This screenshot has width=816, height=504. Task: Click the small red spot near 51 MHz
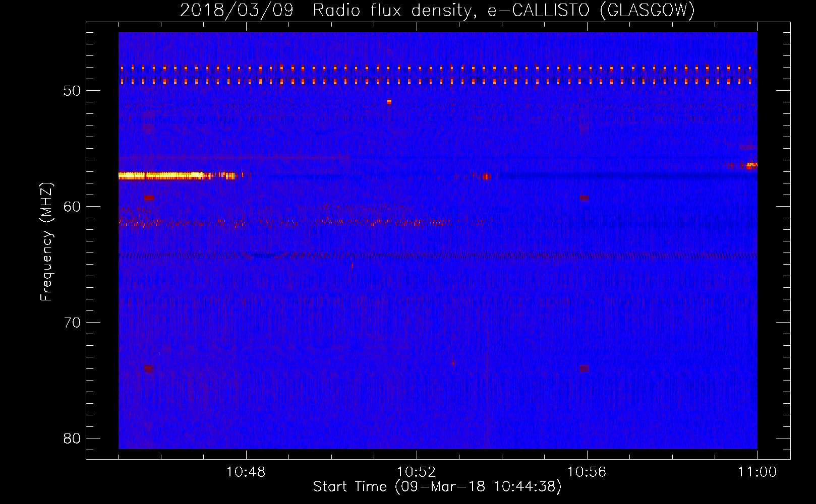(x=389, y=102)
